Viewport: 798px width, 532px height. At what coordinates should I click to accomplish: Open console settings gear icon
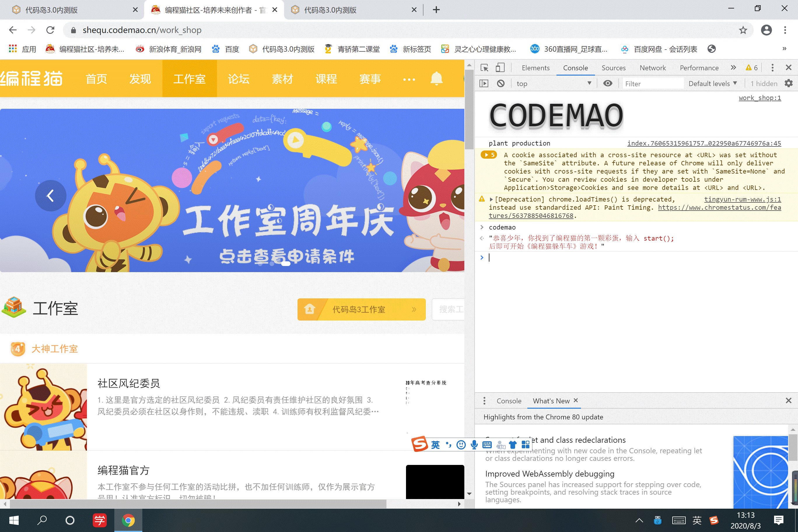tap(789, 83)
